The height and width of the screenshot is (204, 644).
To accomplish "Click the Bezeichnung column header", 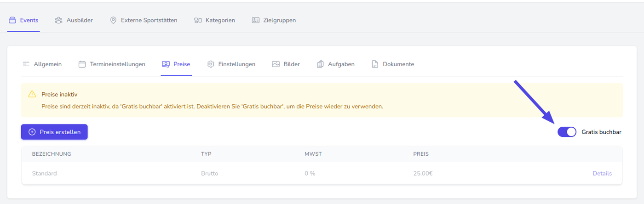I will [52, 154].
